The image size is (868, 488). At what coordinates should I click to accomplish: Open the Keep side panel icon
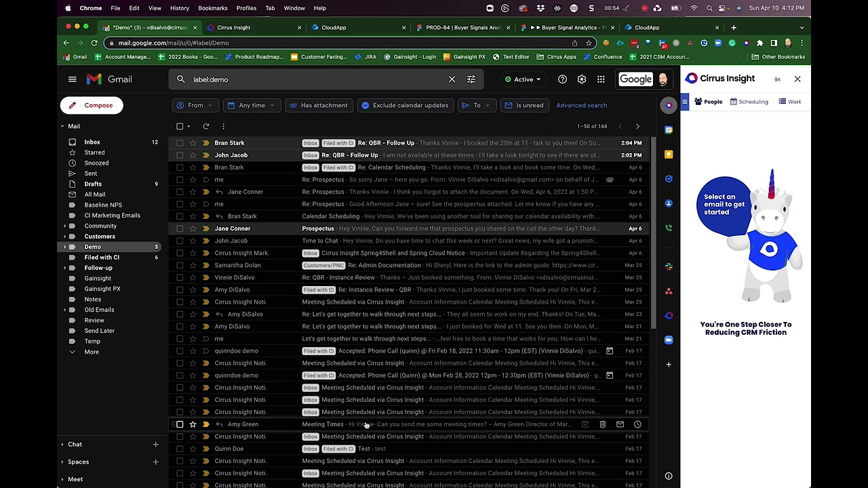669,155
